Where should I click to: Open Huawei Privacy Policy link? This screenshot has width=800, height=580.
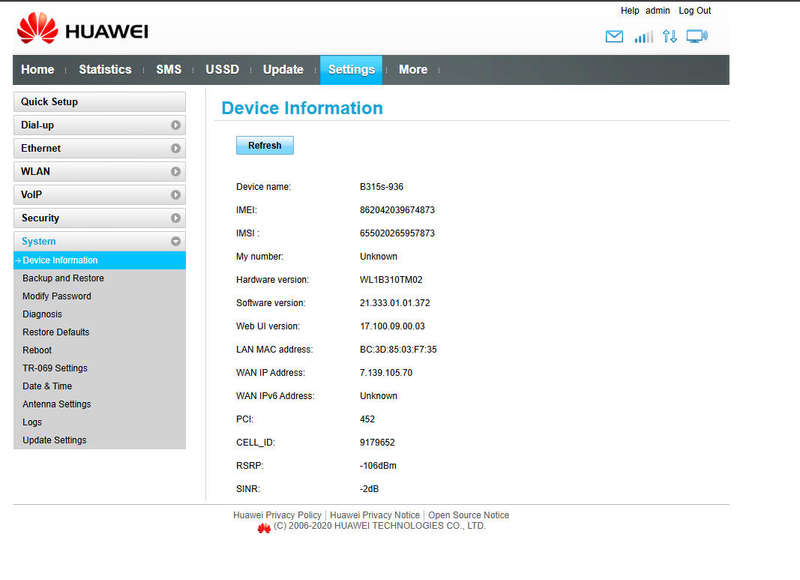click(277, 515)
